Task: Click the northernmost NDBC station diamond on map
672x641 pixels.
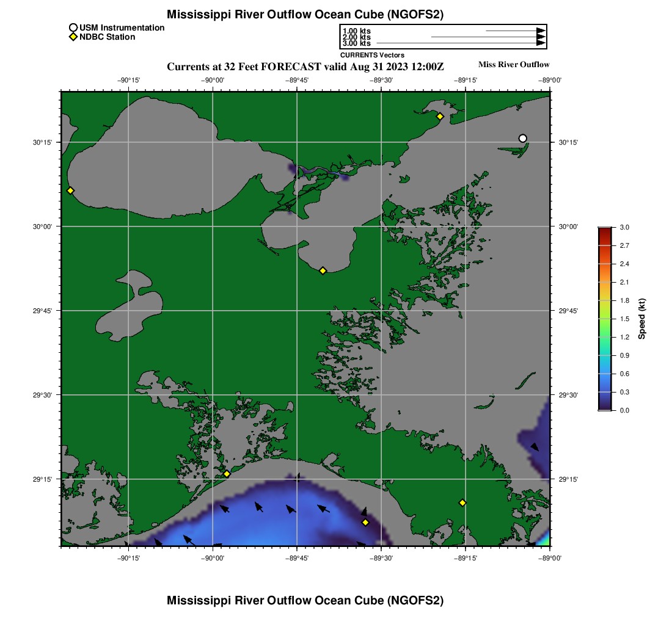Action: tap(439, 116)
